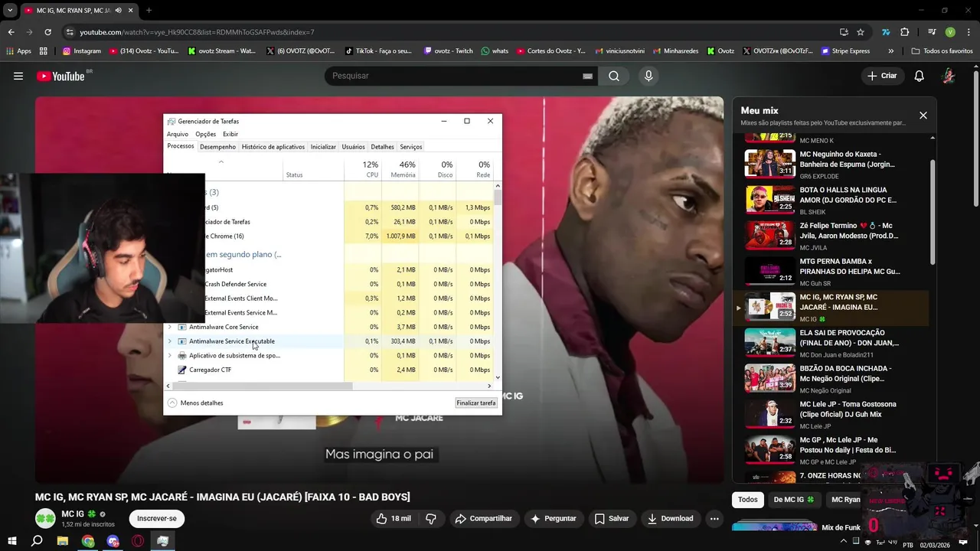Collapse details with Menos detalhes

click(x=195, y=403)
